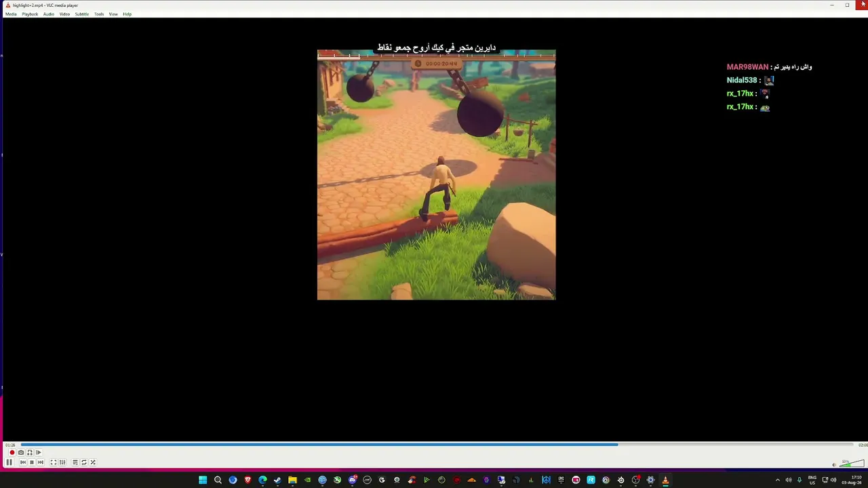Open the Xbox app on taskbar
This screenshot has width=868, height=488.
click(x=337, y=480)
